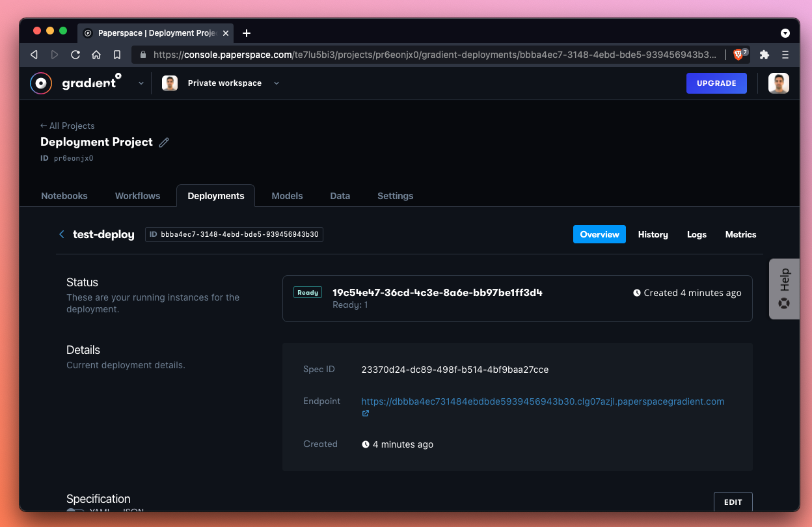The image size is (812, 527).
Task: Open deployment Logs view
Action: [x=696, y=234]
